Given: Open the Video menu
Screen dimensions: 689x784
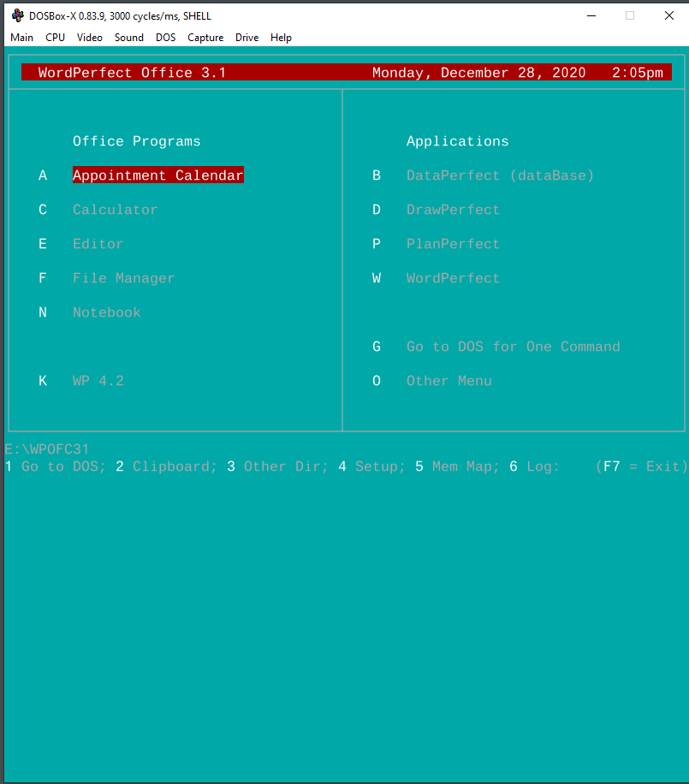Looking at the screenshot, I should (89, 37).
